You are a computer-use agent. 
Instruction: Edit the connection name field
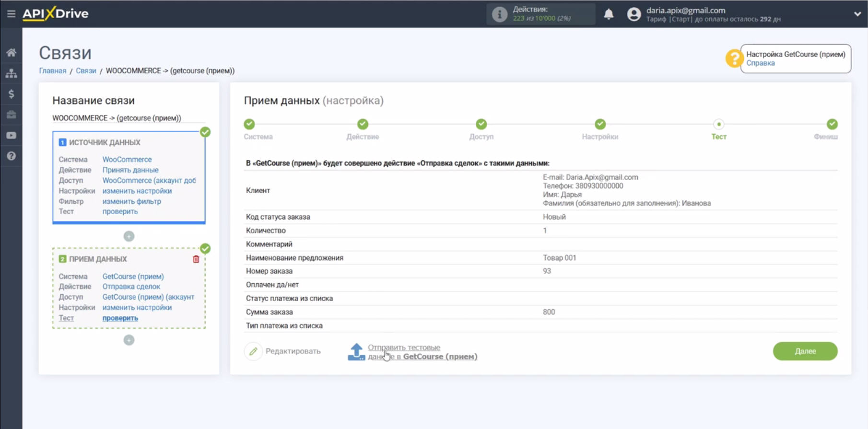(x=129, y=118)
